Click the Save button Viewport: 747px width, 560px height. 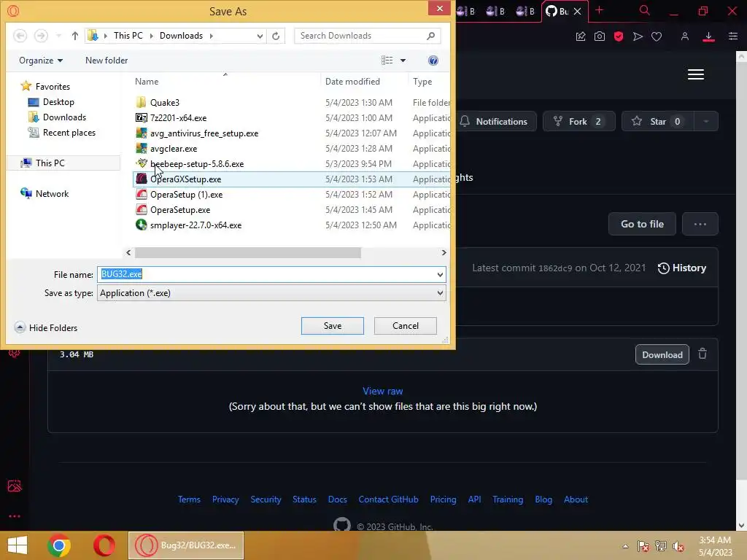click(333, 326)
